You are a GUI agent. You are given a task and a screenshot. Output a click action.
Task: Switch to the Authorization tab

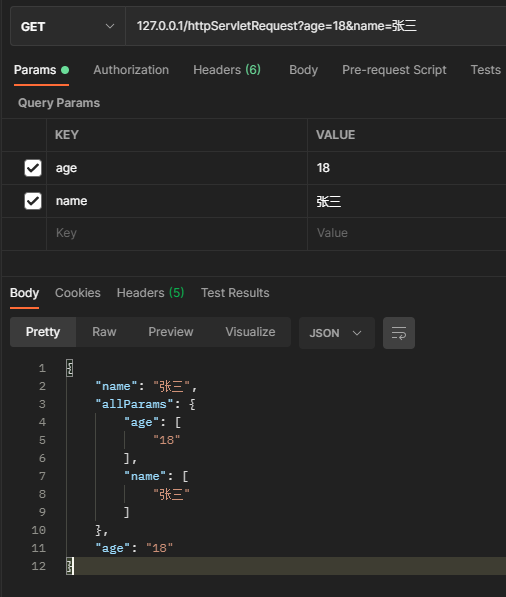(x=131, y=70)
